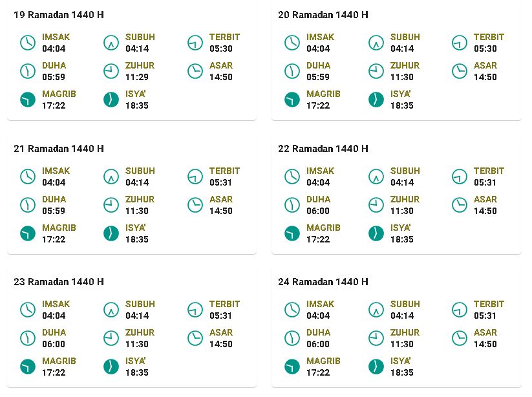The height and width of the screenshot is (397, 532).
Task: Click the filled Isya' clock icon for 23 Ramadan
Action: (x=111, y=367)
